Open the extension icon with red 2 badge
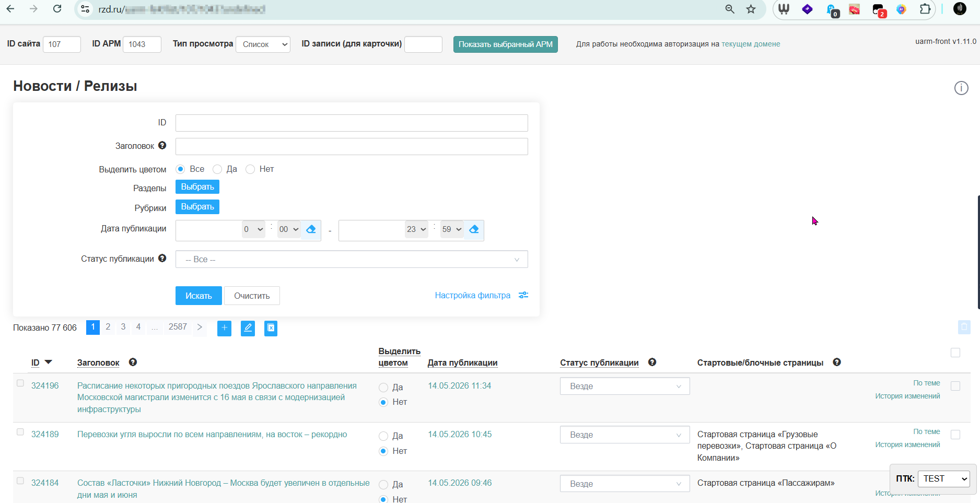Image resolution: width=980 pixels, height=503 pixels. click(879, 10)
